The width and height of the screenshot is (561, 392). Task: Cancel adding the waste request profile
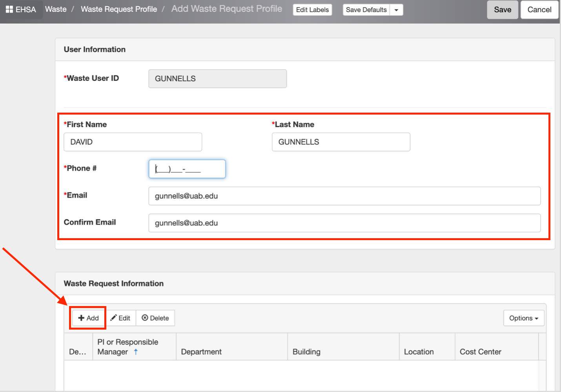pos(539,10)
